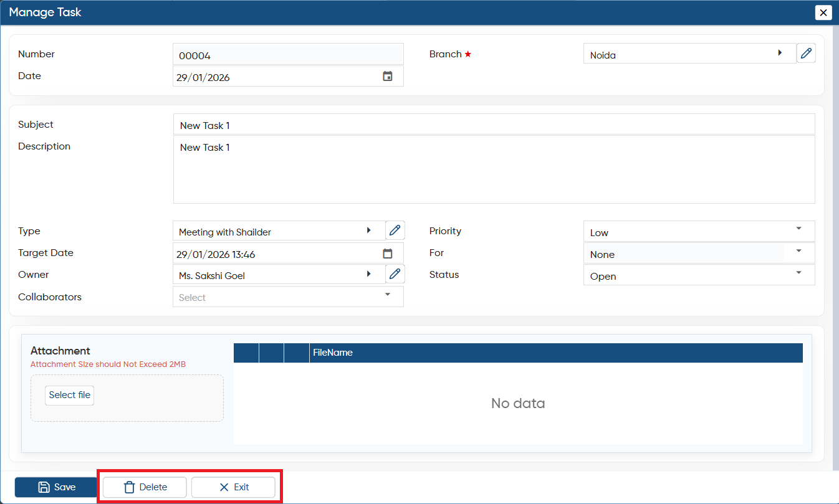
Task: Delete this task
Action: (x=145, y=487)
